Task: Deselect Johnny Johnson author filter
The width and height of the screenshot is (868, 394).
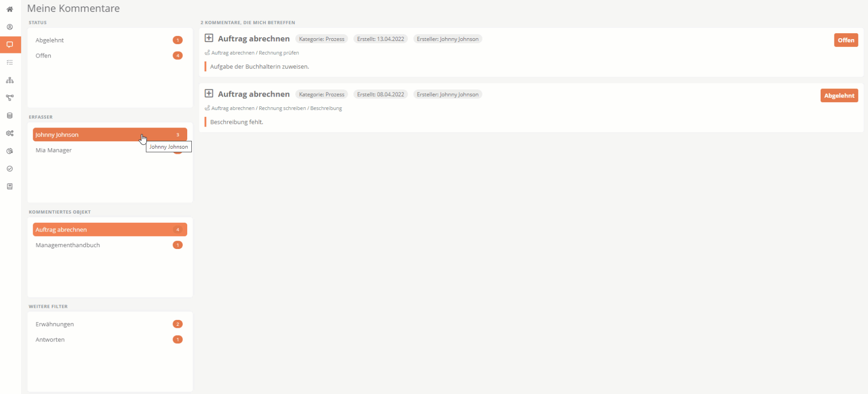Action: [x=110, y=134]
